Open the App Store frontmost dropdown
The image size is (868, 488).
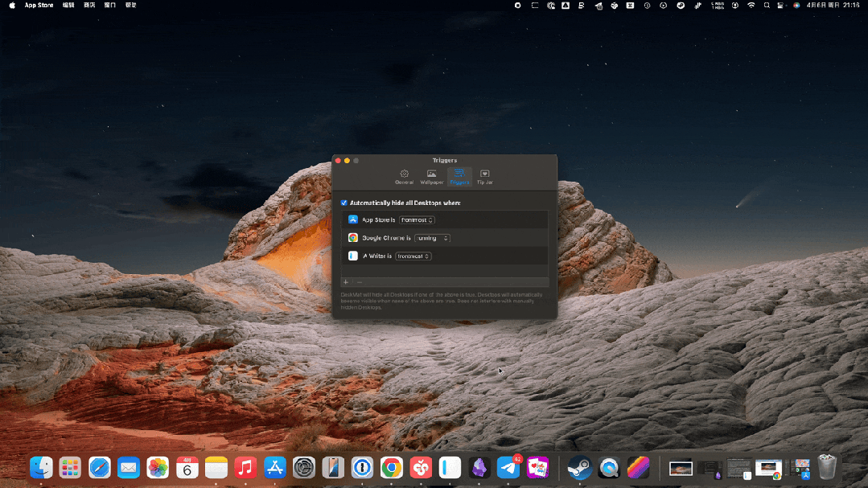tap(417, 220)
